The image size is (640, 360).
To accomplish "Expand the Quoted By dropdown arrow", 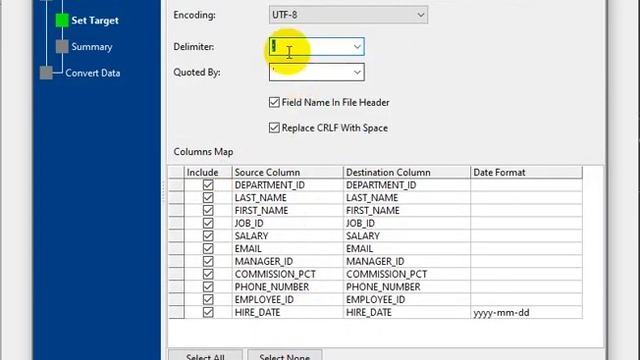I will pyautogui.click(x=357, y=73).
